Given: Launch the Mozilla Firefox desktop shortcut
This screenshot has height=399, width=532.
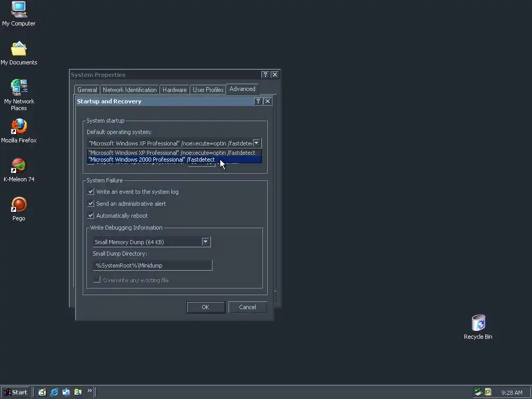Looking at the screenshot, I should tap(19, 131).
